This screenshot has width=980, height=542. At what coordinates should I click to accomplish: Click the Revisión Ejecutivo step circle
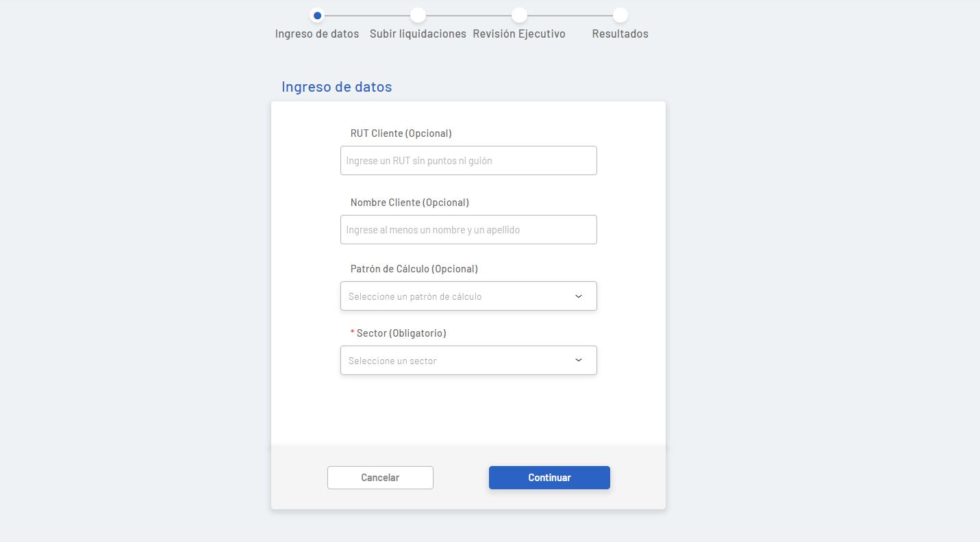coord(519,15)
